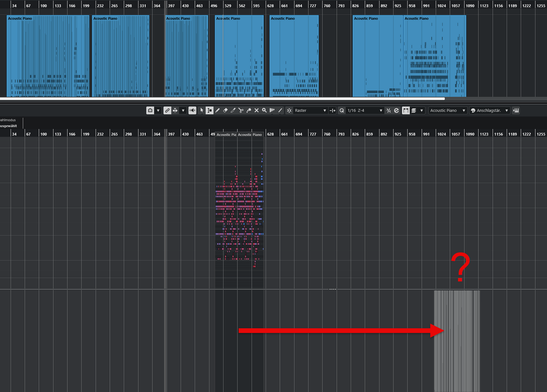Open Auto-Scroll settings dropdown arrow
The height and width of the screenshot is (392, 547).
(x=183, y=110)
